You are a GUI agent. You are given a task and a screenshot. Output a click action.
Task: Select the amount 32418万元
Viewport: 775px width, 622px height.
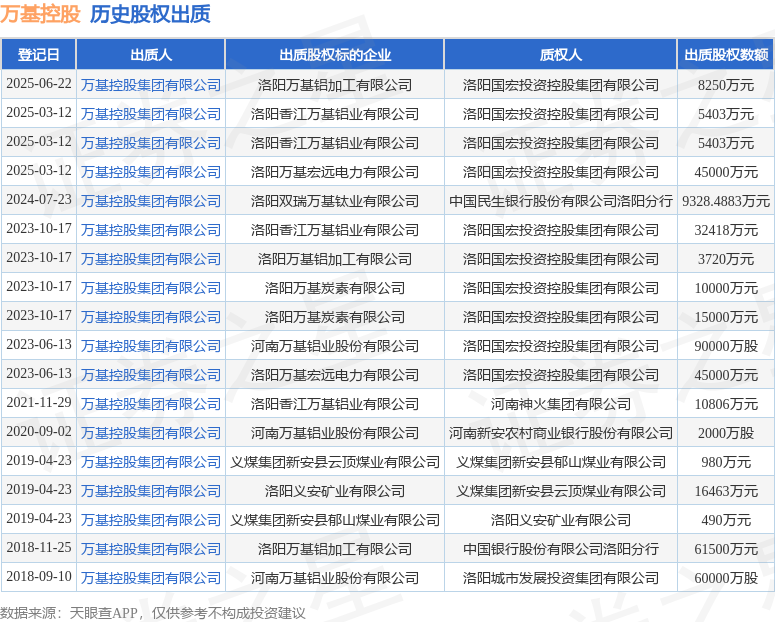coord(726,230)
